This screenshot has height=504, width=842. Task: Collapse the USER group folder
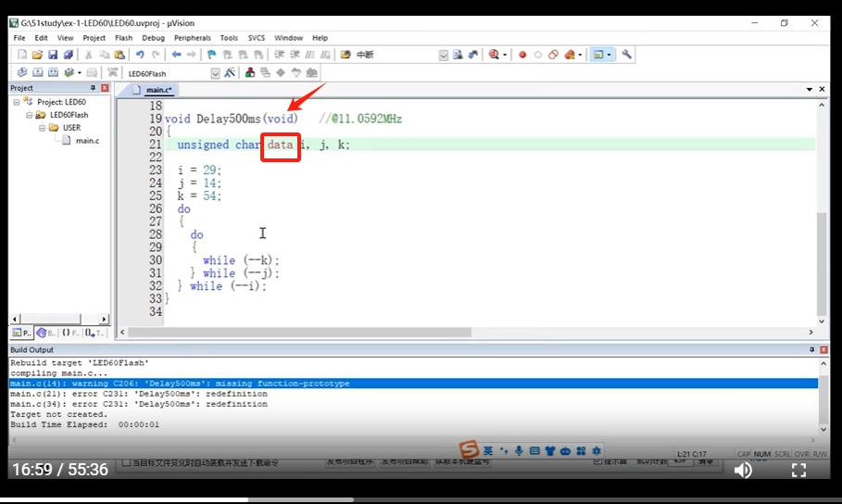click(x=42, y=128)
